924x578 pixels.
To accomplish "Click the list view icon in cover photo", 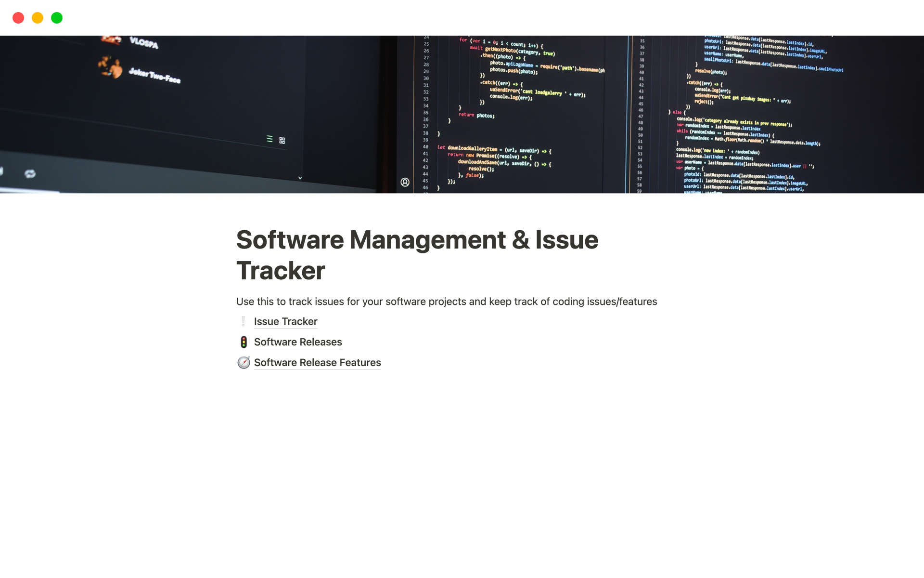I will point(269,139).
